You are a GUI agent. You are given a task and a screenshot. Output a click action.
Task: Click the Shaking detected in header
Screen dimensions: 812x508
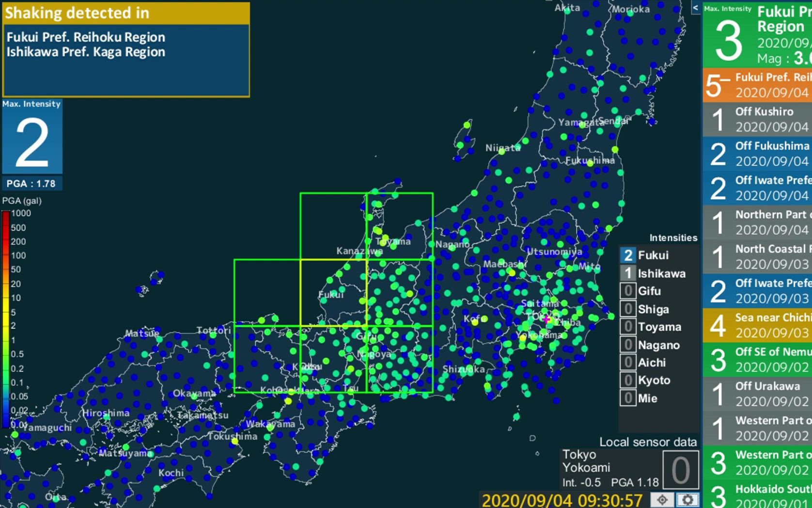(126, 13)
